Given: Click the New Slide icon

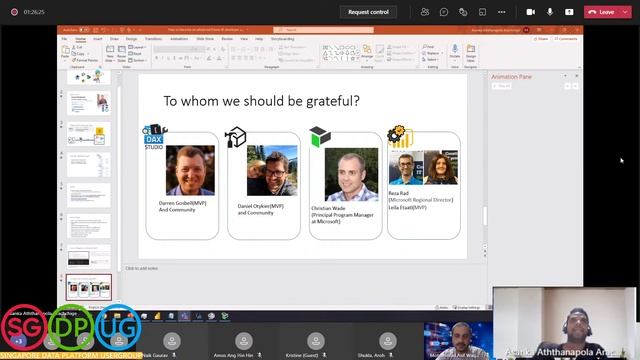Looking at the screenshot, I should point(110,50).
